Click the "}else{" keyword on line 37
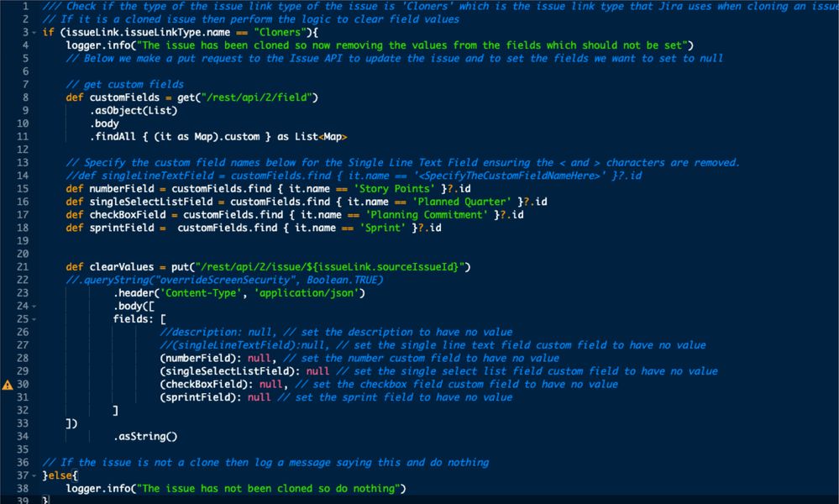 click(60, 475)
